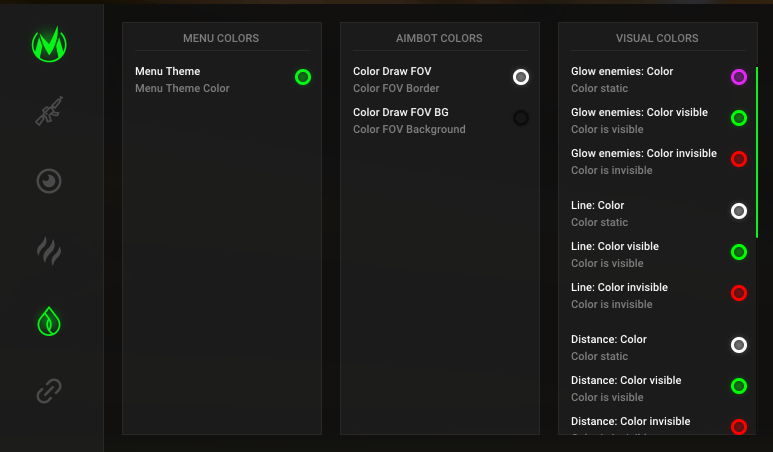773x452 pixels.
Task: Click the Visual Colors green scrollbar
Action: [x=757, y=152]
